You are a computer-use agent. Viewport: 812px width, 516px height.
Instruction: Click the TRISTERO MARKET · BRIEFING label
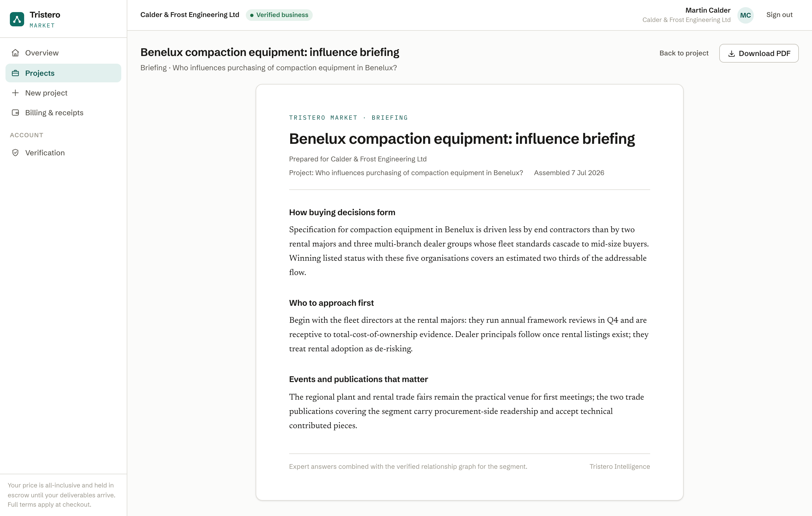click(348, 118)
